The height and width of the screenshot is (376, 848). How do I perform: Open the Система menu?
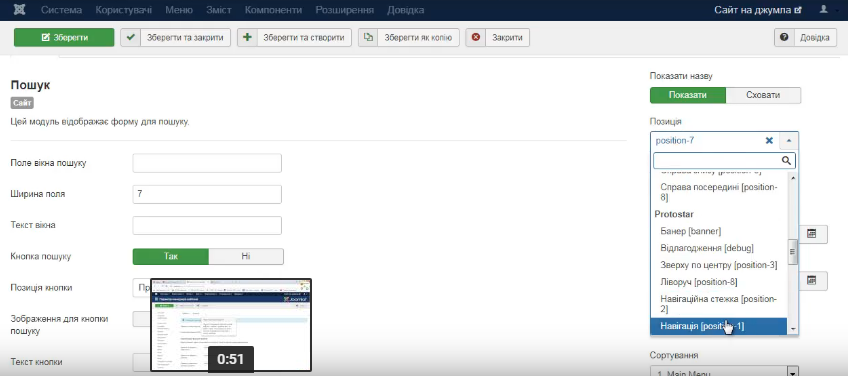(62, 10)
